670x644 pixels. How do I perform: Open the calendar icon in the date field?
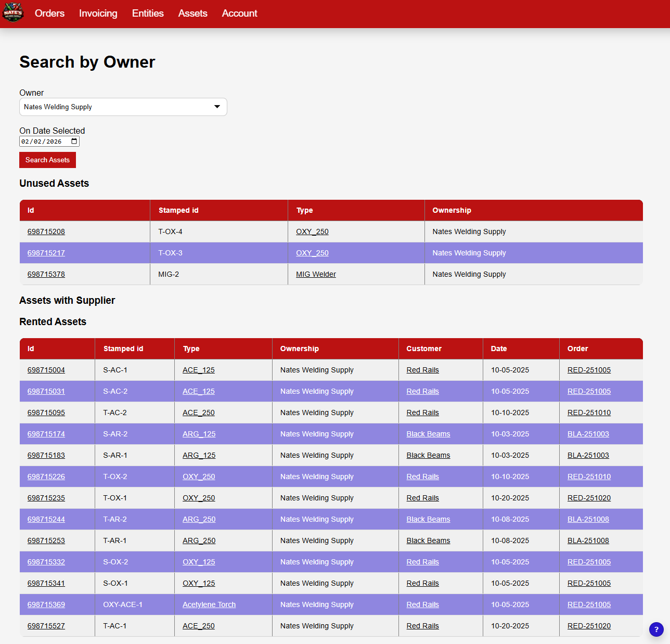tap(73, 141)
